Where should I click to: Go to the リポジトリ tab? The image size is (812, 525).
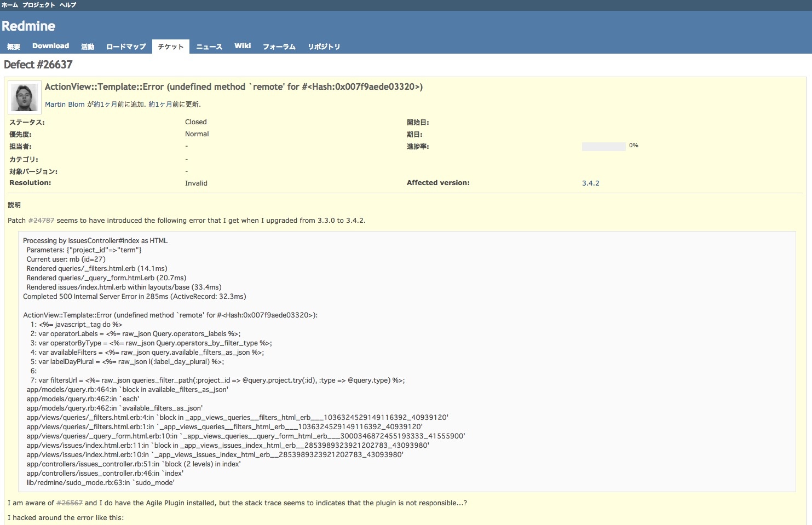tap(324, 47)
